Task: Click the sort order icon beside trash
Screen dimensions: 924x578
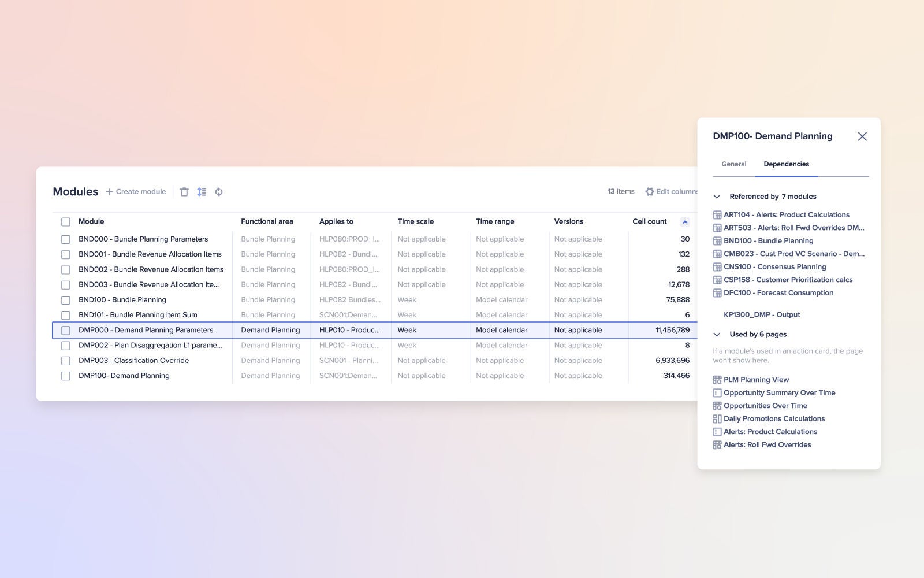Action: [202, 191]
